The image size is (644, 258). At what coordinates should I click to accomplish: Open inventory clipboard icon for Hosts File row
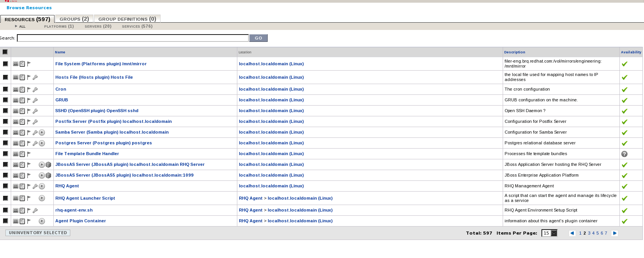tap(22, 77)
